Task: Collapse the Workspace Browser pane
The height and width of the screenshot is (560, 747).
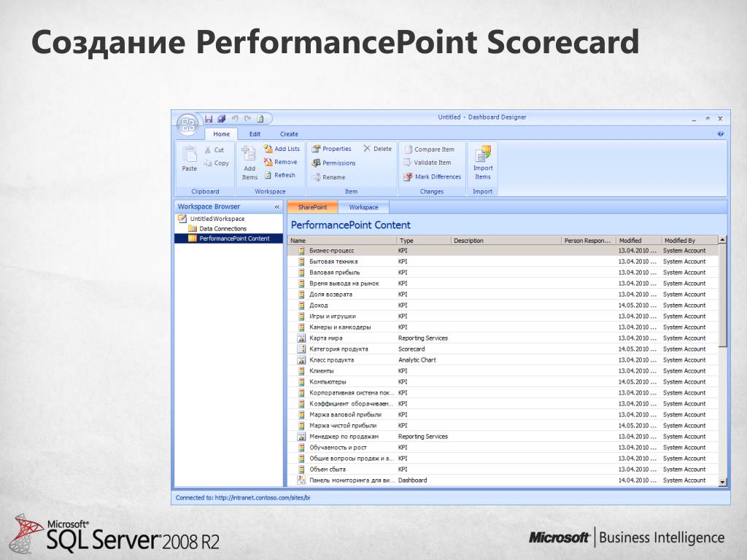Action: [x=276, y=206]
